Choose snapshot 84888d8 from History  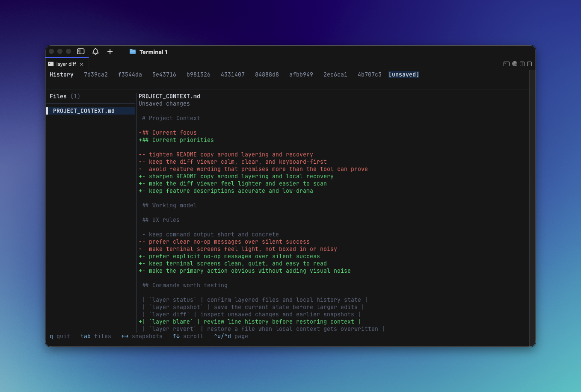(x=267, y=74)
